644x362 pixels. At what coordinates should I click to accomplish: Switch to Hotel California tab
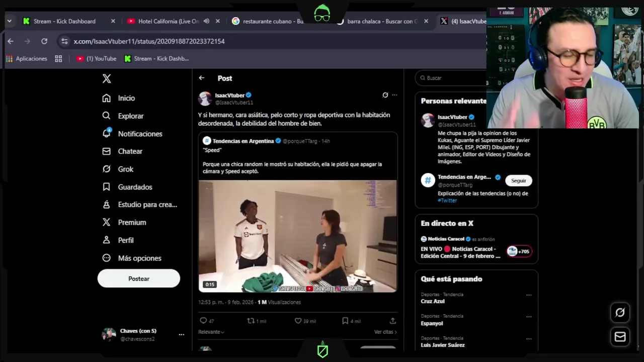[169, 21]
